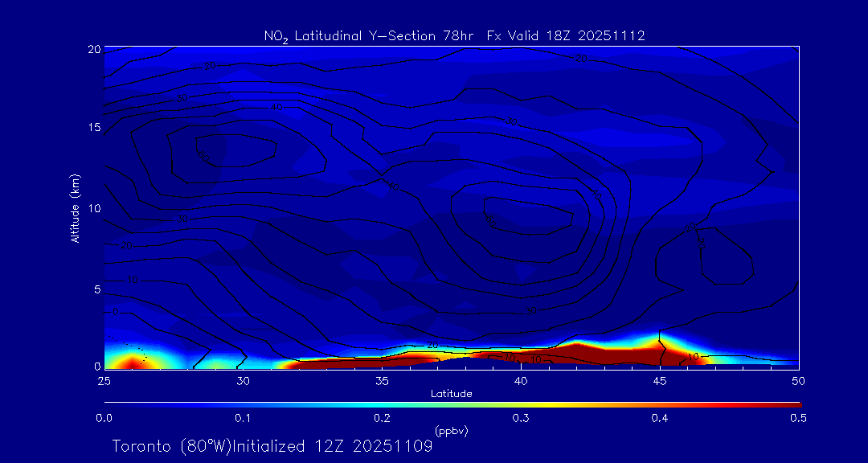The width and height of the screenshot is (868, 463).
Task: Click the latitude 30 x-axis tick label
Action: click(x=243, y=380)
